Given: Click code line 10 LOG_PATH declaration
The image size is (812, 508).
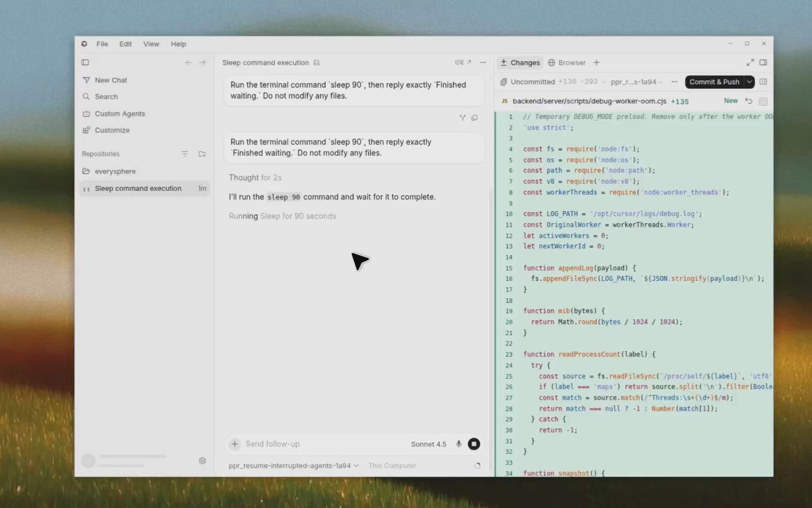Looking at the screenshot, I should pyautogui.click(x=612, y=214).
